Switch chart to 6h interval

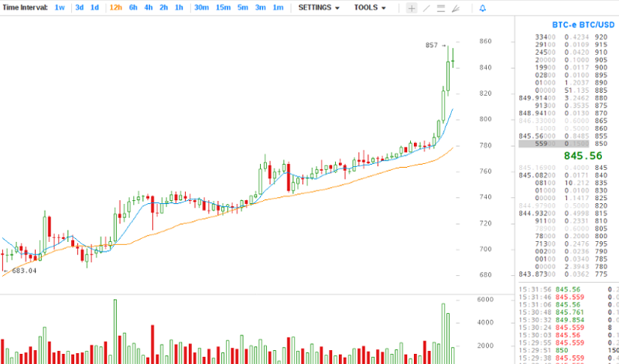(133, 8)
